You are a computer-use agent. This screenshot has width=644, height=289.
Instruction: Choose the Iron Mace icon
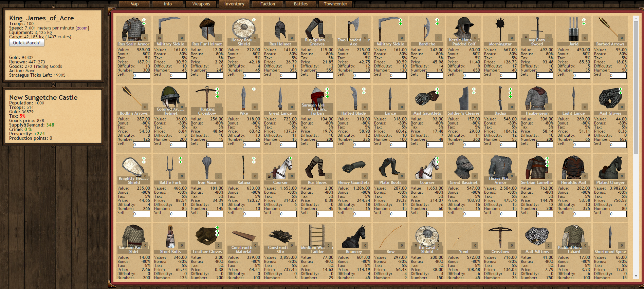pos(207,168)
